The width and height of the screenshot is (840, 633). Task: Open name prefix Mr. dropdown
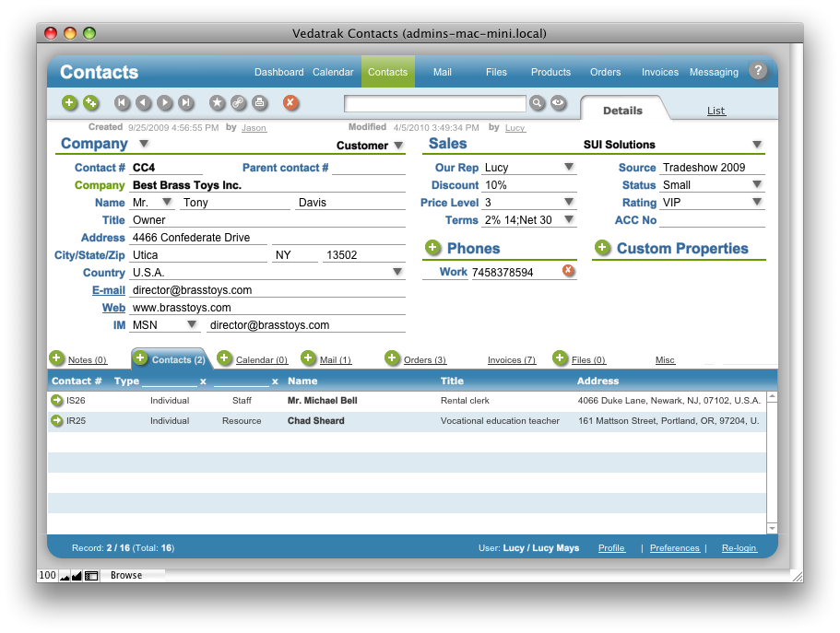(x=167, y=202)
